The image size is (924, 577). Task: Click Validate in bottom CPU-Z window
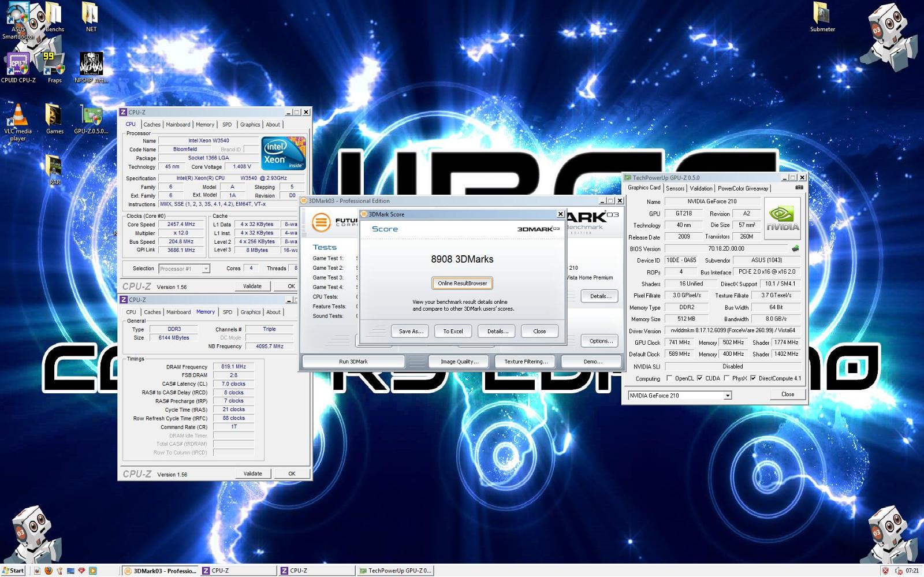click(x=252, y=474)
